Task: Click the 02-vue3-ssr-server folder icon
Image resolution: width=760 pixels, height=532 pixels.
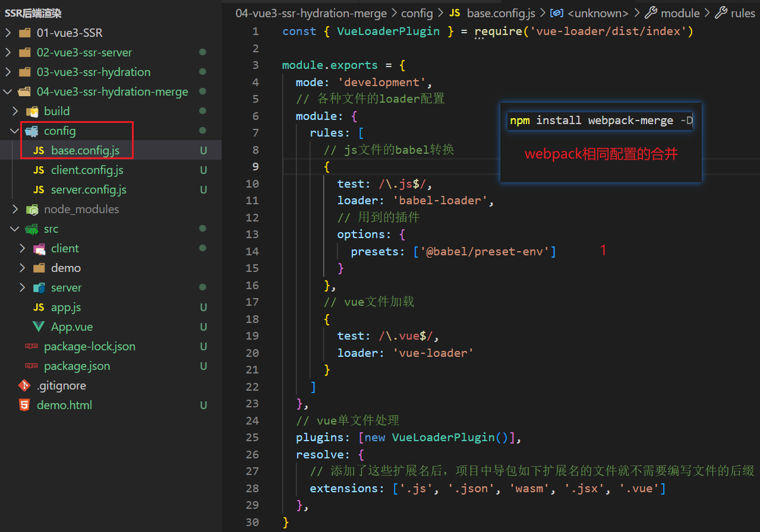Action: (24, 52)
